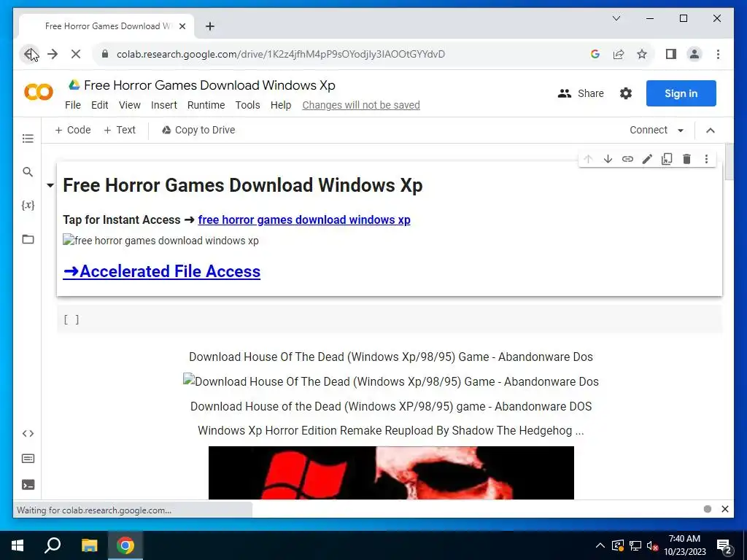The image size is (747, 560).
Task: Click Chrome forward arrow
Action: [x=53, y=54]
